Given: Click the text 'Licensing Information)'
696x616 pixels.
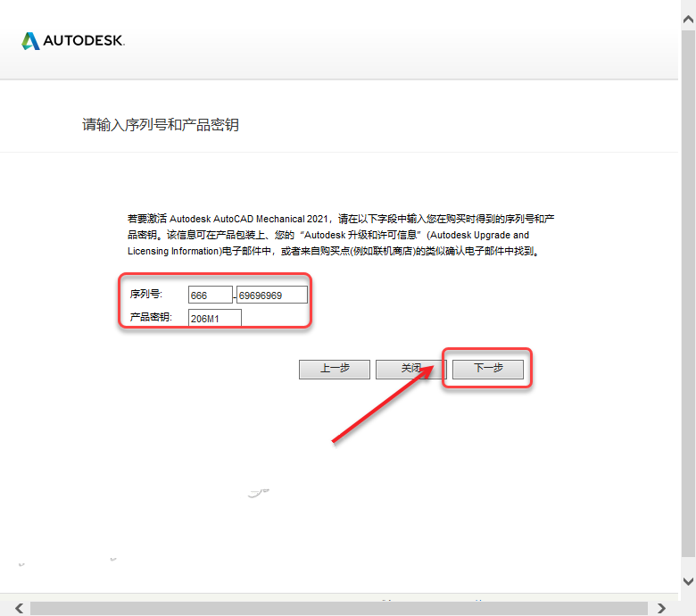Looking at the screenshot, I should pyautogui.click(x=175, y=252).
